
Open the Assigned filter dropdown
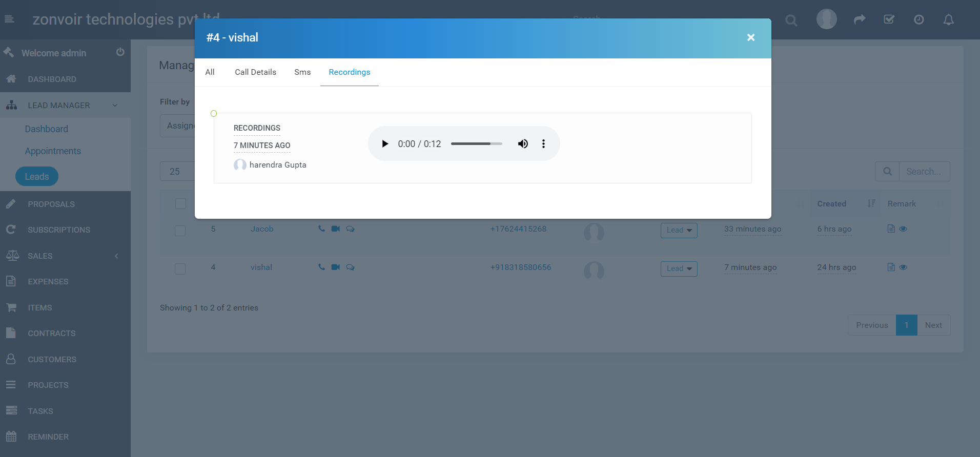click(177, 126)
